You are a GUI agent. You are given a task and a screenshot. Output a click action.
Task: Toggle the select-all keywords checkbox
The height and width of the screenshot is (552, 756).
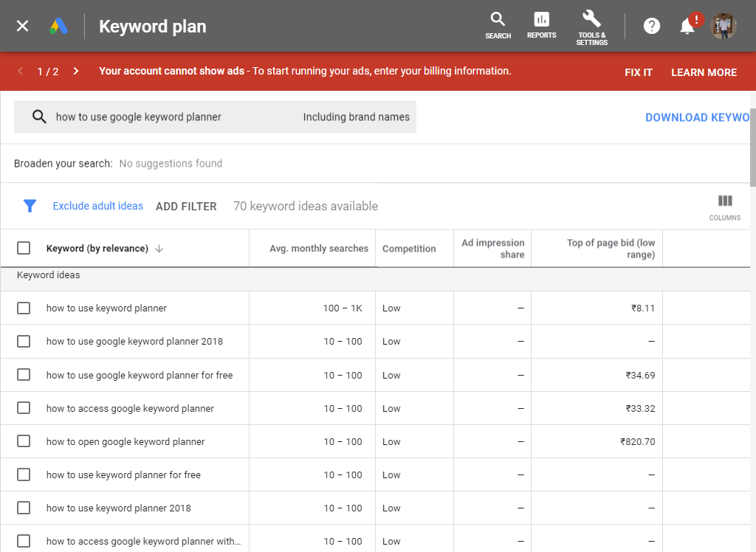click(x=24, y=248)
